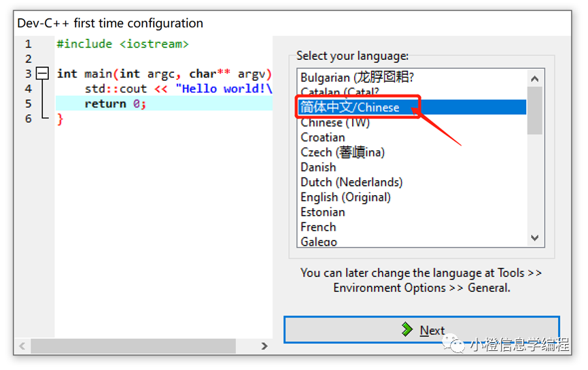Choose Chinese (TW) language
This screenshot has width=588, height=370.
tap(412, 122)
